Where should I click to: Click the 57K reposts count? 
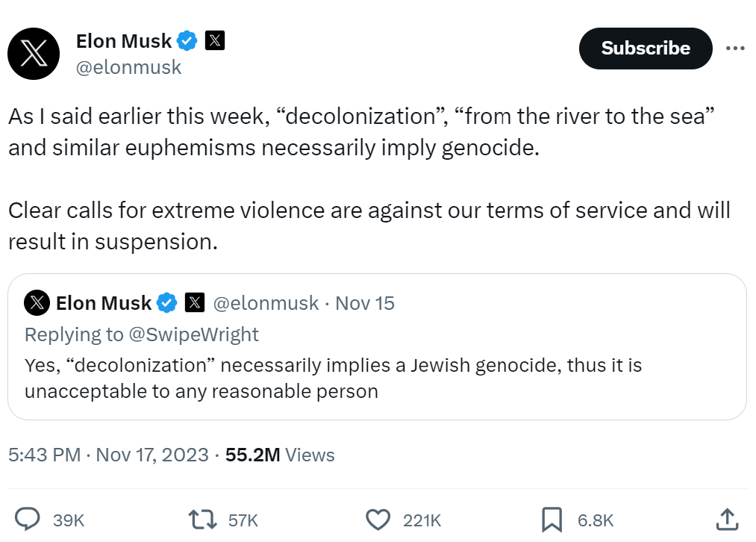pos(243,520)
